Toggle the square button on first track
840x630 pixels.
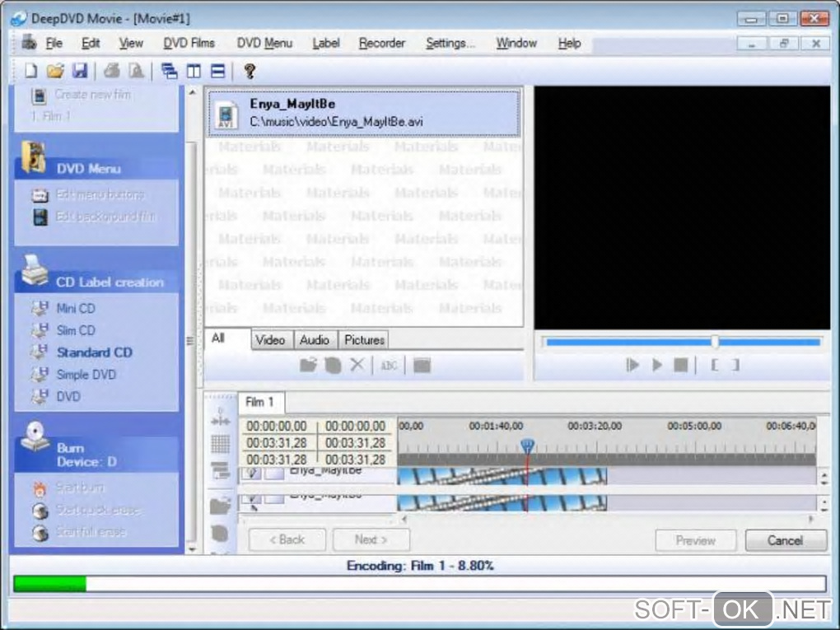coord(275,473)
